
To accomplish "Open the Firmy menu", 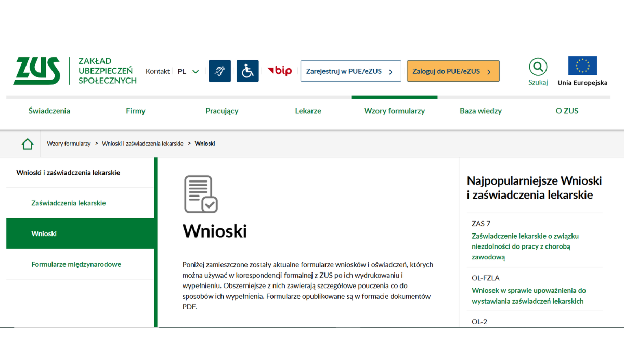I will pyautogui.click(x=136, y=111).
